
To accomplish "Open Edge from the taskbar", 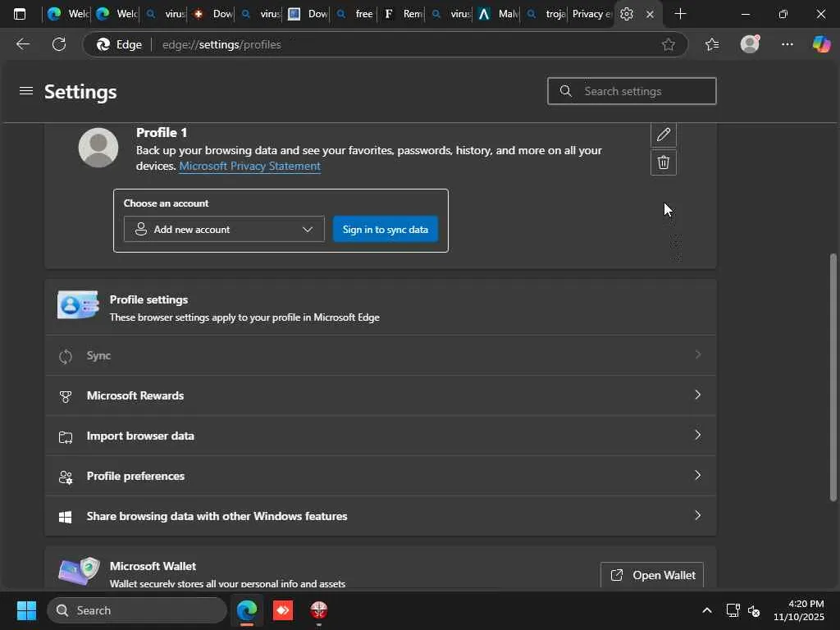I will point(247,610).
